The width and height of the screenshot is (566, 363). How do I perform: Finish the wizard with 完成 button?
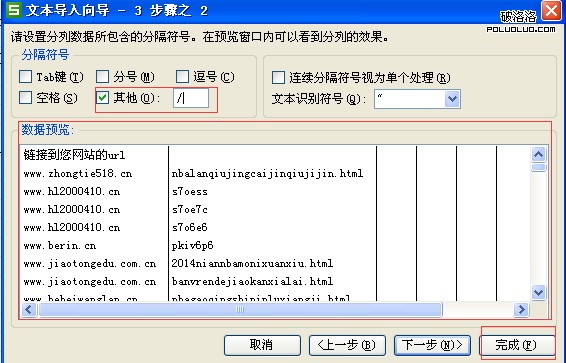517,345
